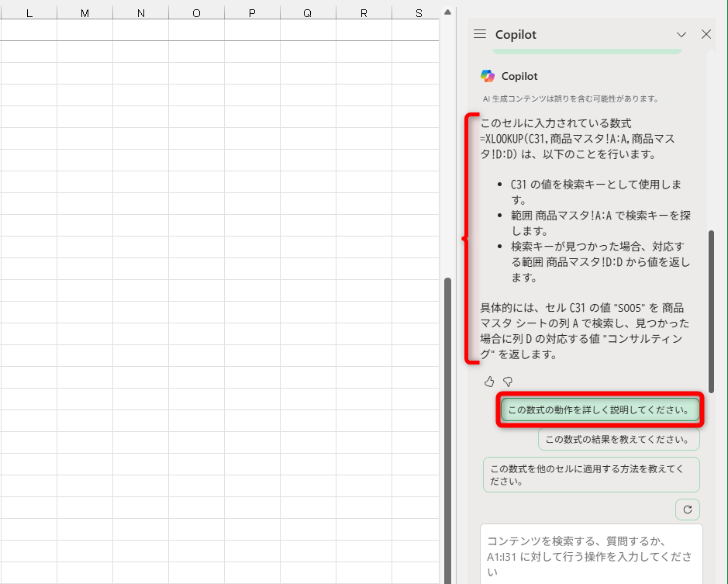Click 'この数式の結果を教えてください。' suggestion
This screenshot has width=728, height=584.
point(619,438)
